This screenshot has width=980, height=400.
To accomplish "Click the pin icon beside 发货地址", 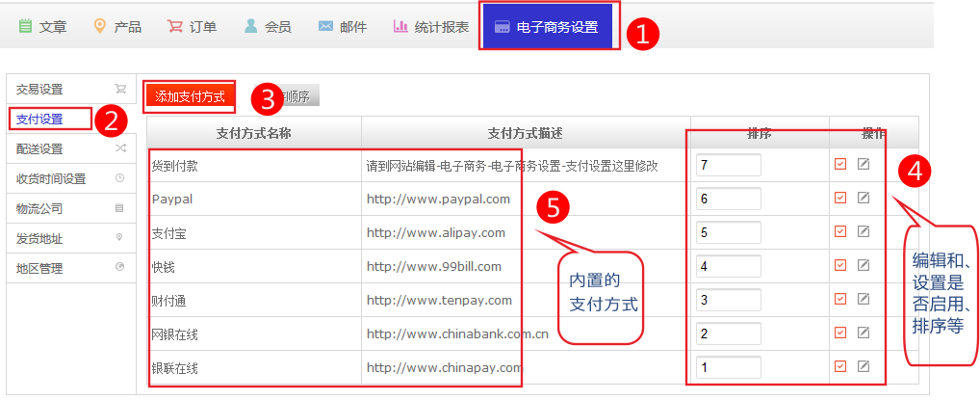I will coord(120,237).
